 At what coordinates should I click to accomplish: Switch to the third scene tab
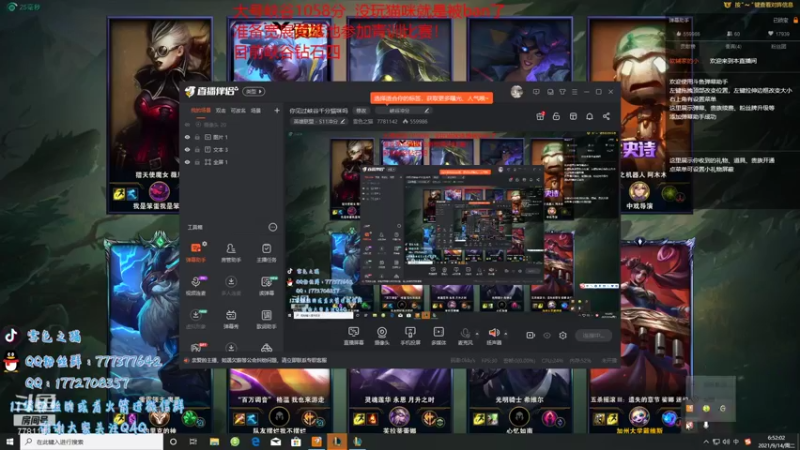pyautogui.click(x=238, y=110)
